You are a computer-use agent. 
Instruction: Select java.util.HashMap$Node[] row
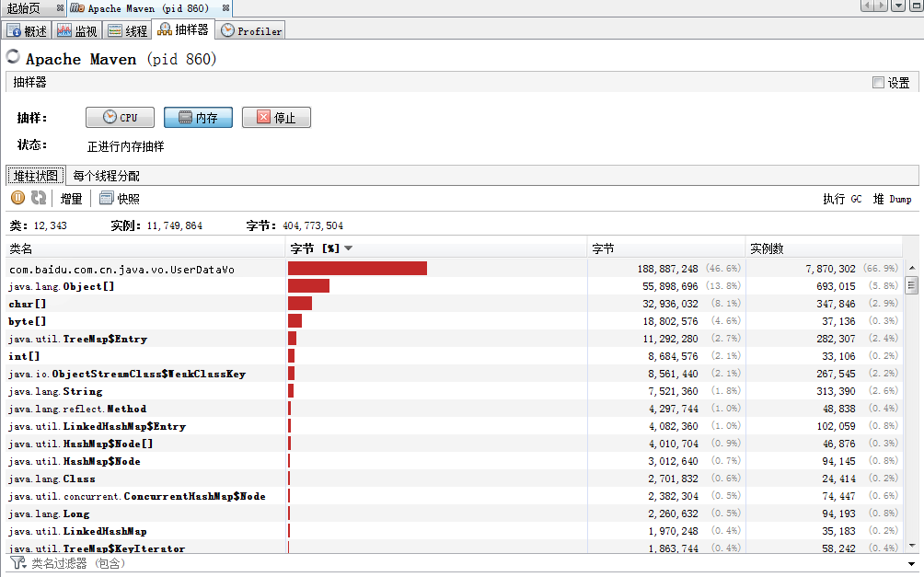click(x=454, y=444)
